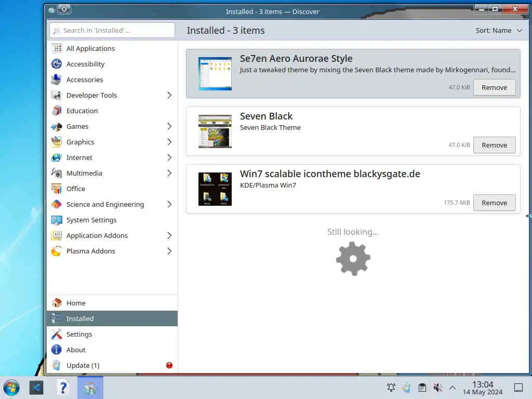Go to the Home page
Screen dimensions: 532x399
point(112,303)
